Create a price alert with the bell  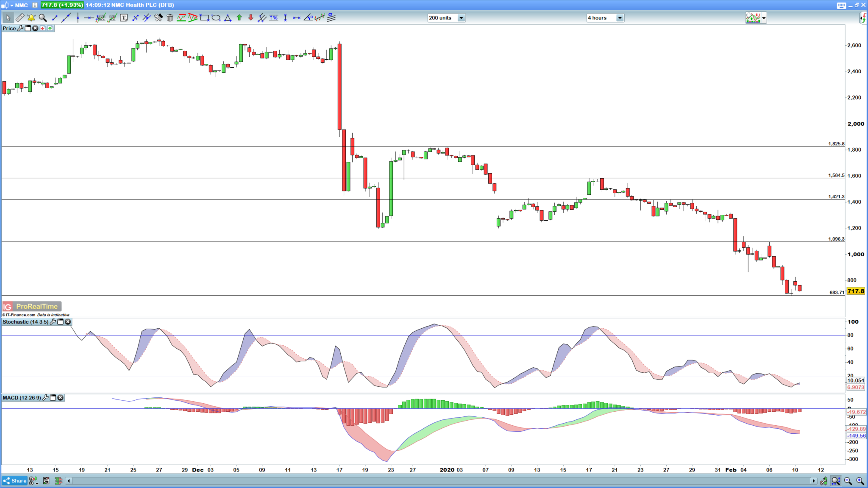31,18
